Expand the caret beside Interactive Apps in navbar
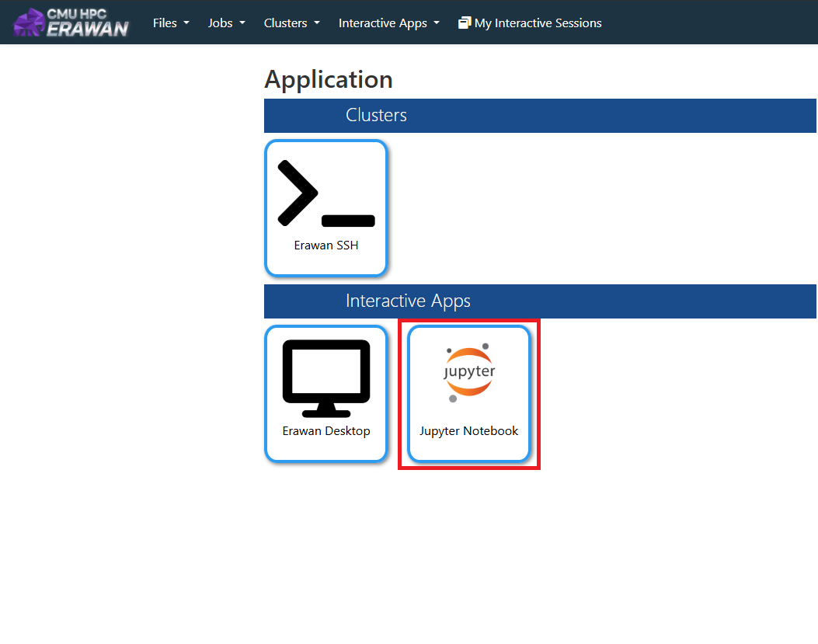This screenshot has width=818, height=644. point(437,23)
